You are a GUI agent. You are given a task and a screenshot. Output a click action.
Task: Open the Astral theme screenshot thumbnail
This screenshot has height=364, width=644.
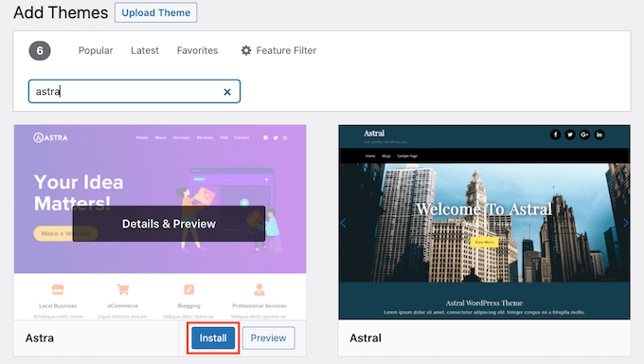pos(484,222)
